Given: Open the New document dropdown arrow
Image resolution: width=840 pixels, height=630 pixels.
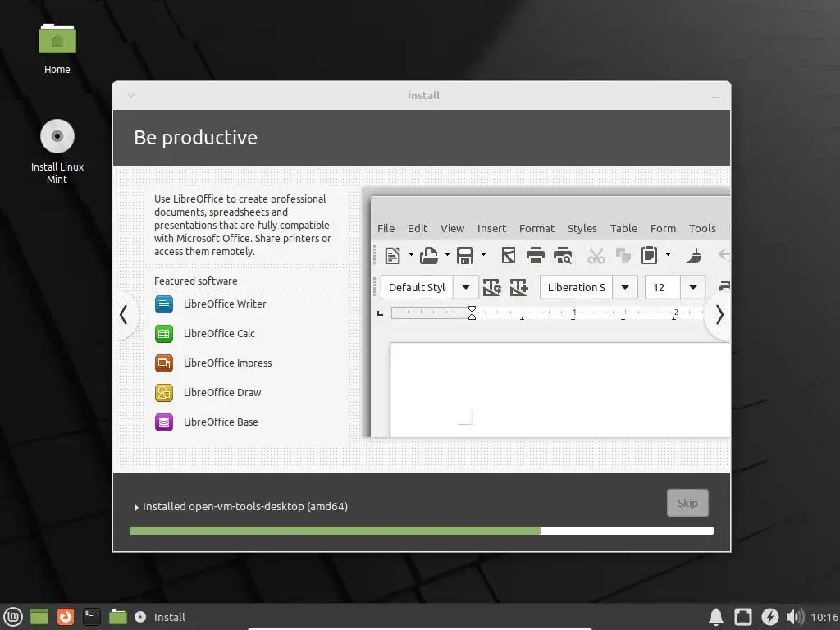Looking at the screenshot, I should [x=411, y=256].
